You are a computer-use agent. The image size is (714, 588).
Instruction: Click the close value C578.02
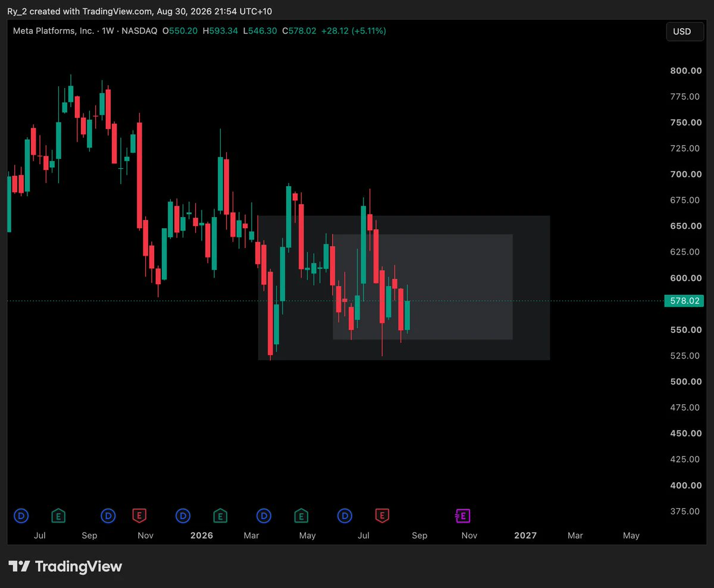tap(299, 31)
